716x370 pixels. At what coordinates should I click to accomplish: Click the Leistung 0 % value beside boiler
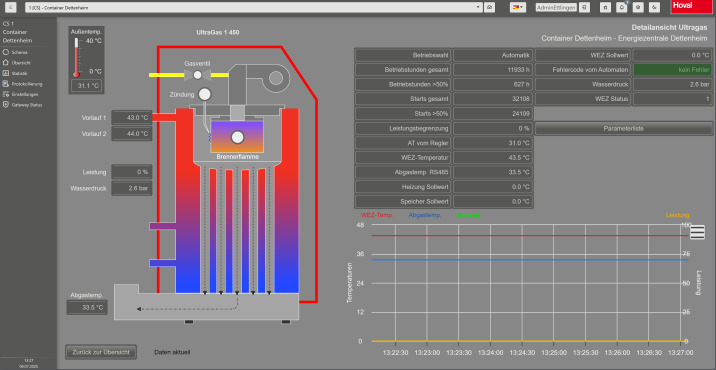click(132, 172)
